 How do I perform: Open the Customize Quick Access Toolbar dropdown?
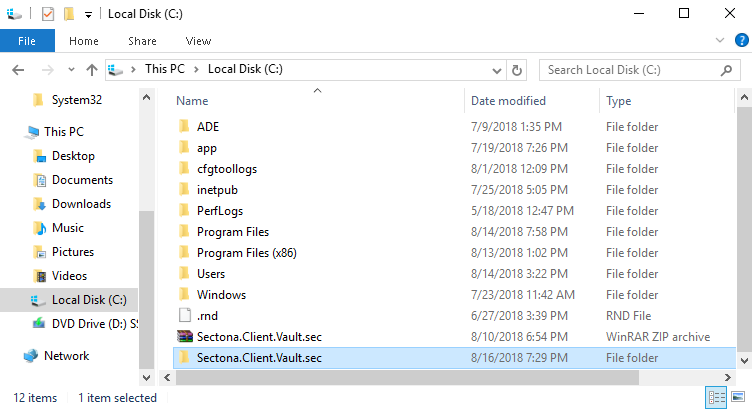coord(88,15)
